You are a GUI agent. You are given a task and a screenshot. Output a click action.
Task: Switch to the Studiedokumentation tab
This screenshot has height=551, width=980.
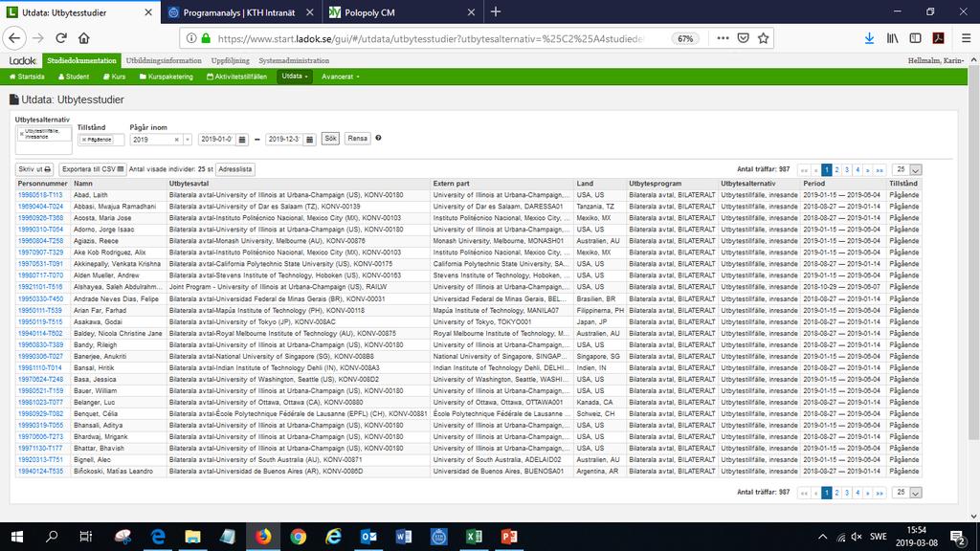click(x=81, y=60)
